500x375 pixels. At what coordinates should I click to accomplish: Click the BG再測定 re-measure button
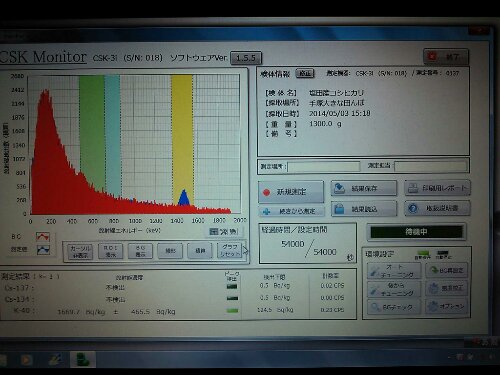(x=447, y=270)
